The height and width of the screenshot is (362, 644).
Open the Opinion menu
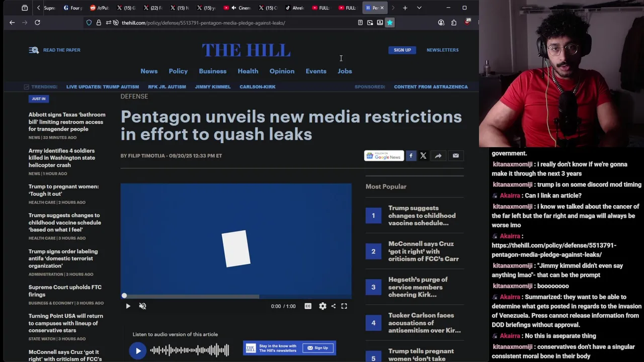click(282, 71)
